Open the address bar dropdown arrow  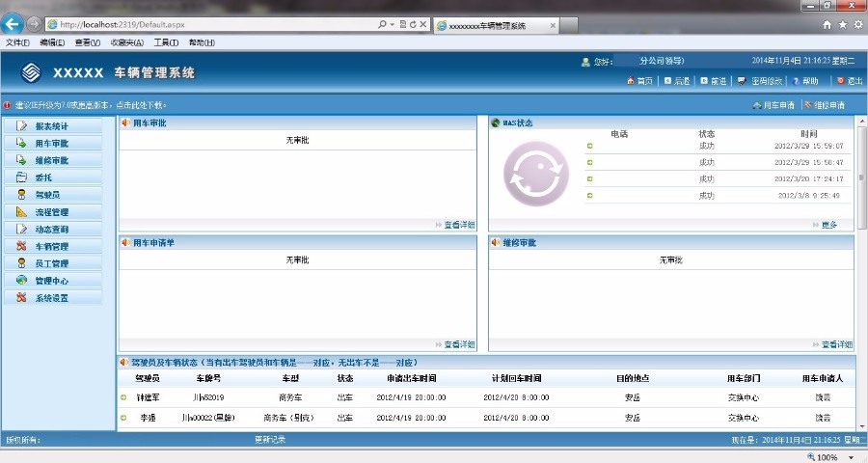393,24
